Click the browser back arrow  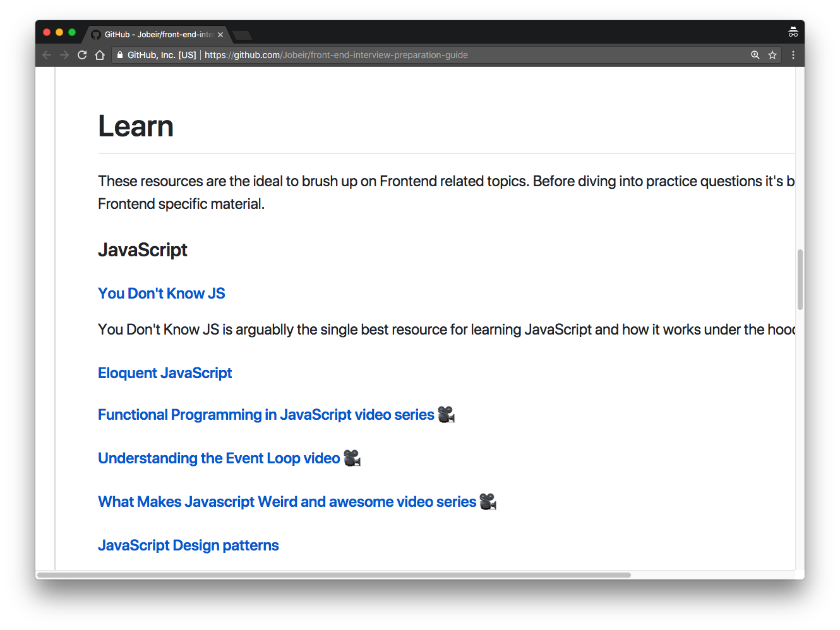pos(47,55)
